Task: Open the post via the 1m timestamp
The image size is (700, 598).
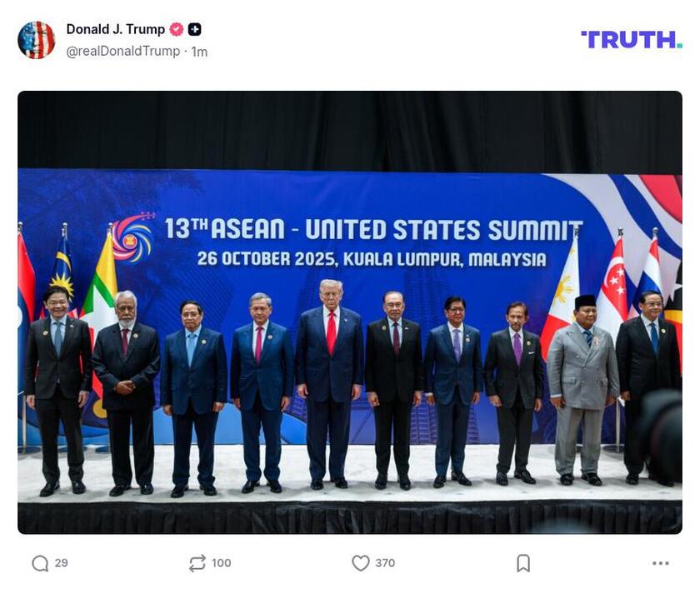Action: [196, 49]
